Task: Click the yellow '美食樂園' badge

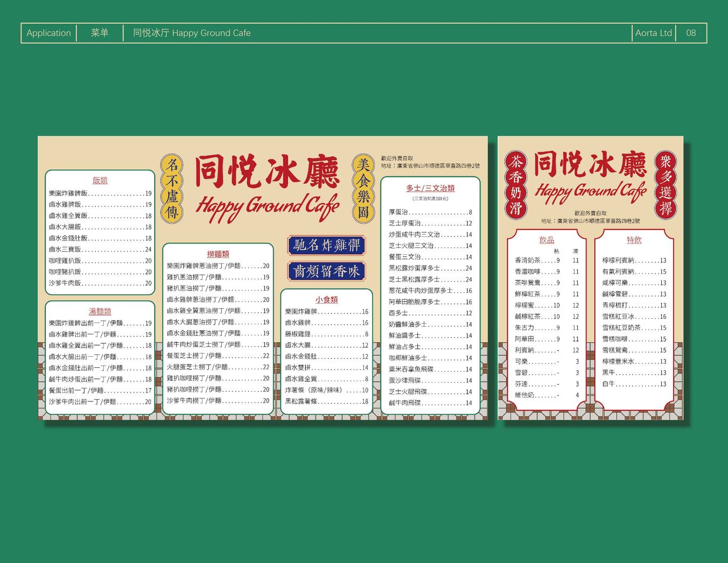Action: click(363, 189)
